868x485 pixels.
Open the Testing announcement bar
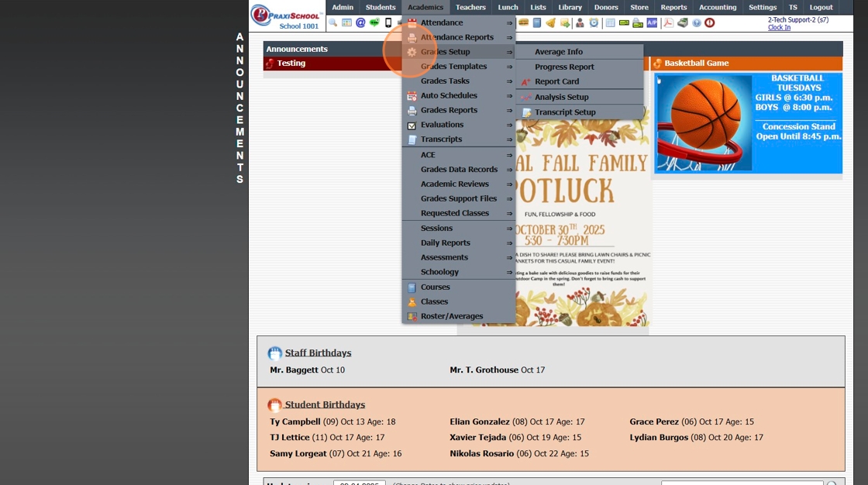(332, 63)
